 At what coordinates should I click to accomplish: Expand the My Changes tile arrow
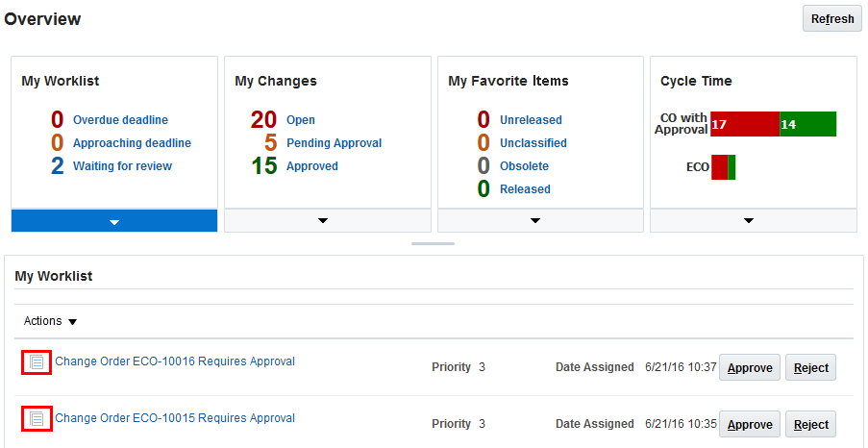click(x=323, y=221)
